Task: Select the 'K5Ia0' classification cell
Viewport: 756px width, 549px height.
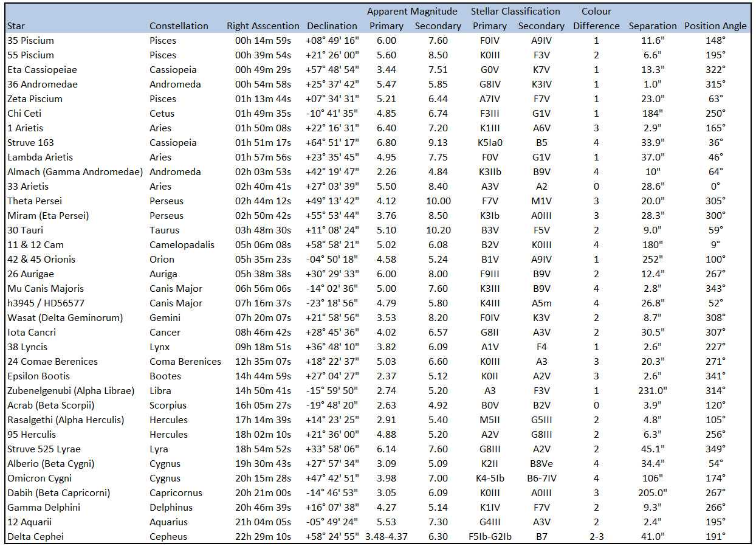Action: 490,143
